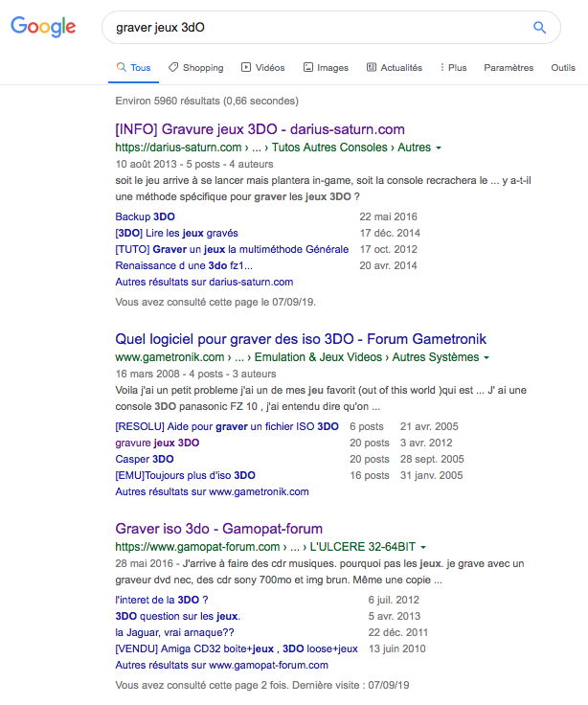Viewport: 588px width, 705px height.
Task: Click inside the search box with query text
Action: click(316, 28)
